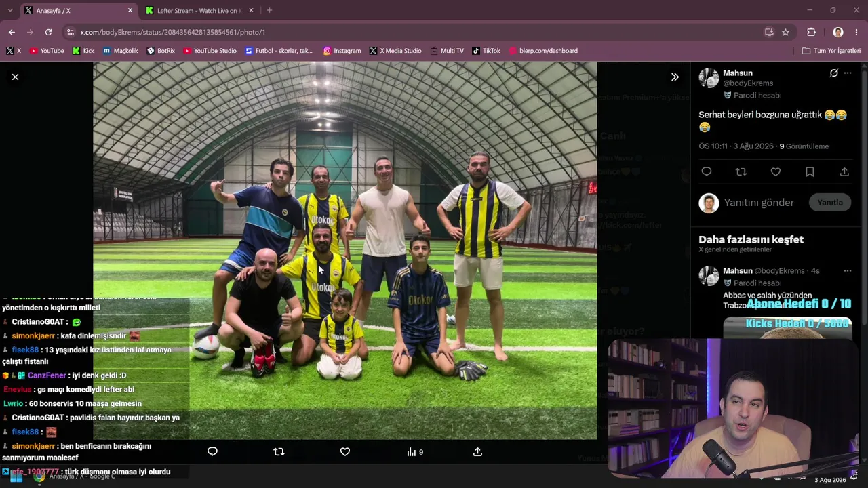Click the install app icon in address bar
This screenshot has width=868, height=488.
click(769, 32)
